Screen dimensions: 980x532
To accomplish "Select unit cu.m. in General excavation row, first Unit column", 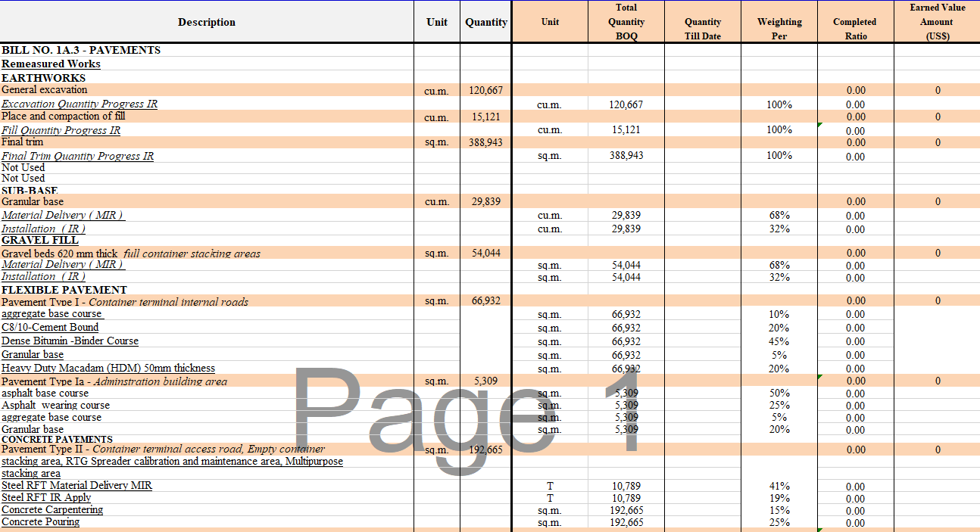I will [x=436, y=91].
